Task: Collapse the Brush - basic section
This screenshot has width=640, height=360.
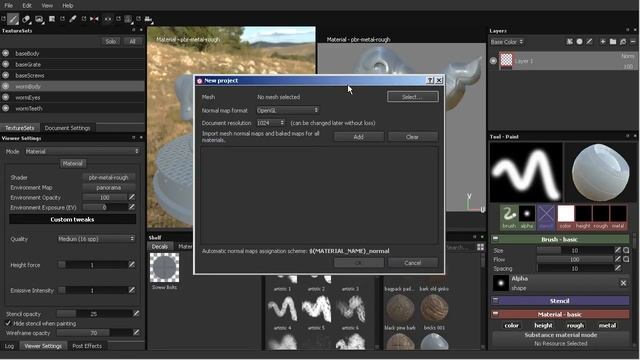Action: (495, 239)
